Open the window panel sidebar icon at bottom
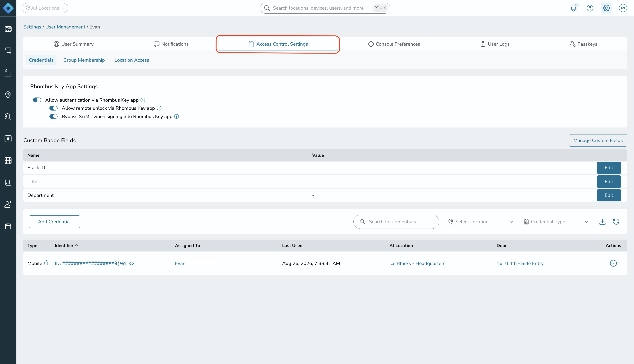 [x=8, y=226]
